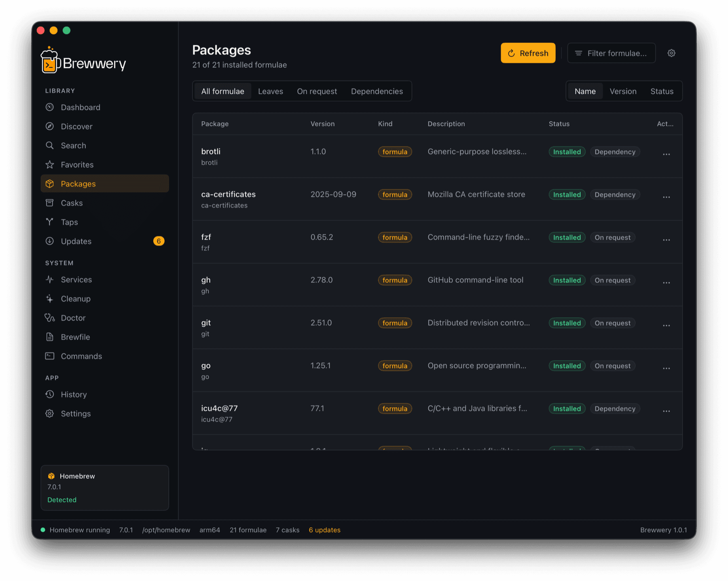Sort packages by Name
The image size is (728, 581).
(585, 91)
